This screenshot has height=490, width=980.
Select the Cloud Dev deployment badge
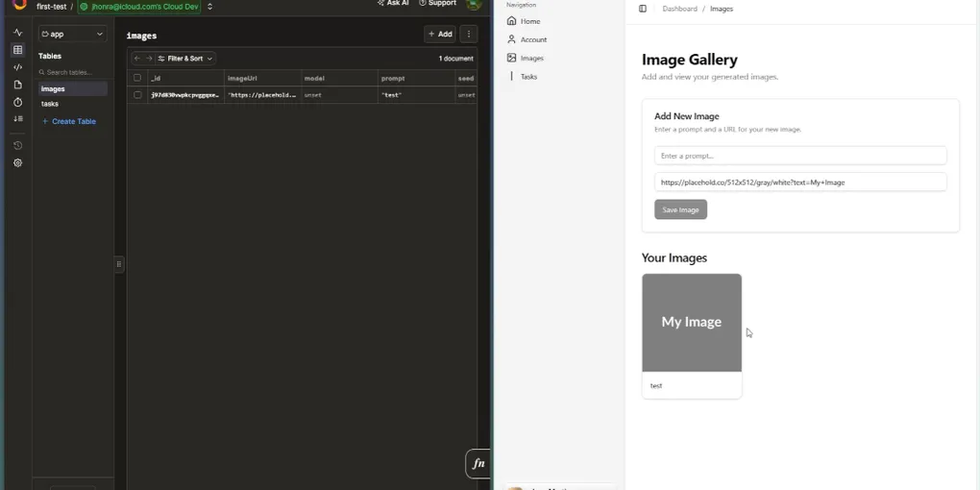click(x=139, y=7)
